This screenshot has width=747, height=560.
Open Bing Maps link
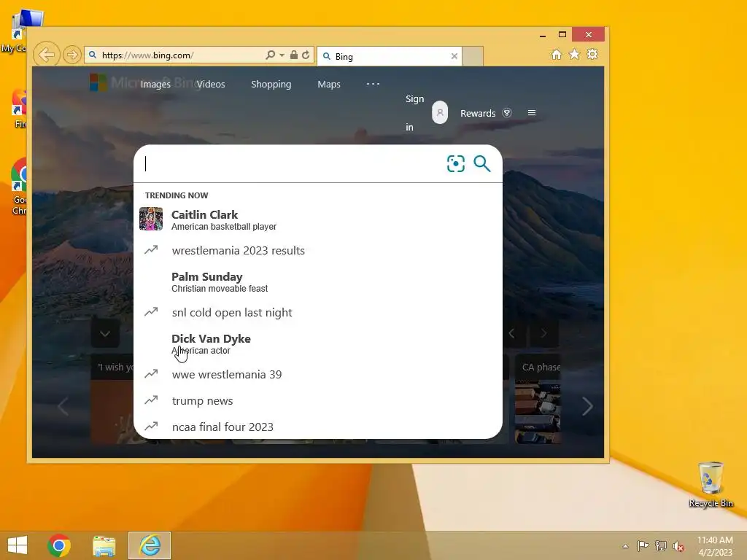click(x=329, y=85)
